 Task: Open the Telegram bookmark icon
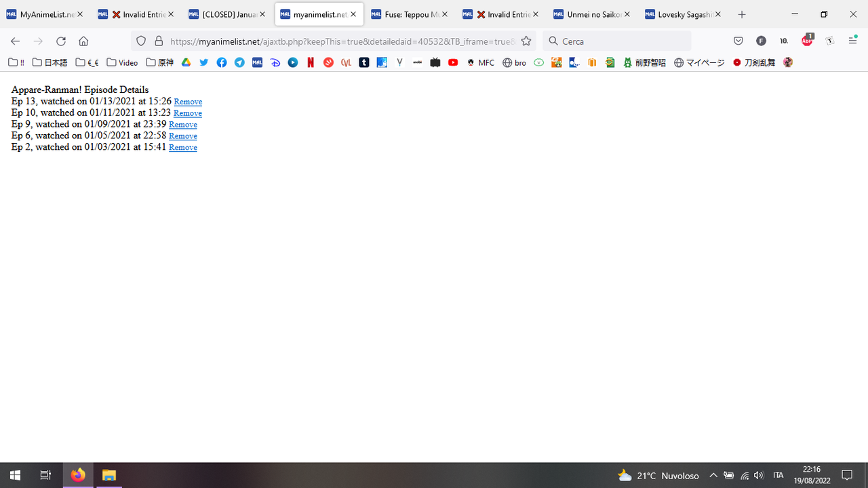(239, 62)
